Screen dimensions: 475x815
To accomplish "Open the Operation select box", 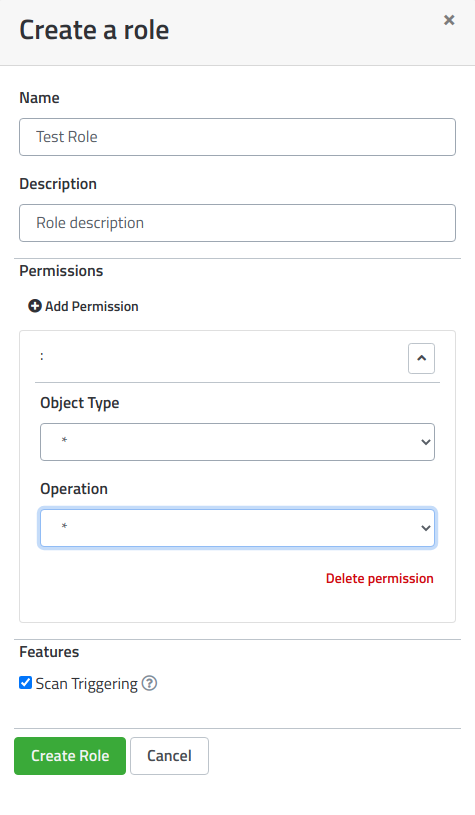I will tap(238, 528).
